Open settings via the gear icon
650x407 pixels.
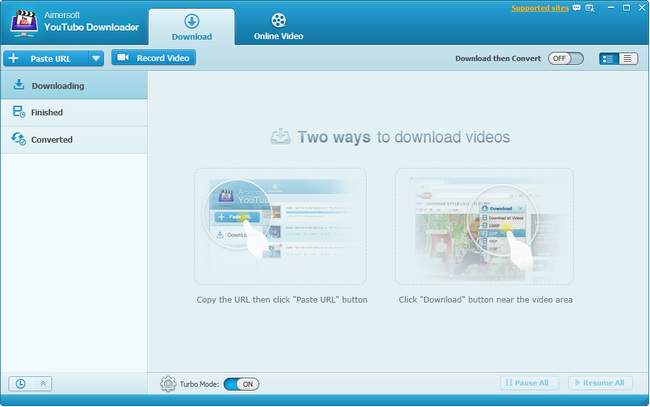(168, 384)
